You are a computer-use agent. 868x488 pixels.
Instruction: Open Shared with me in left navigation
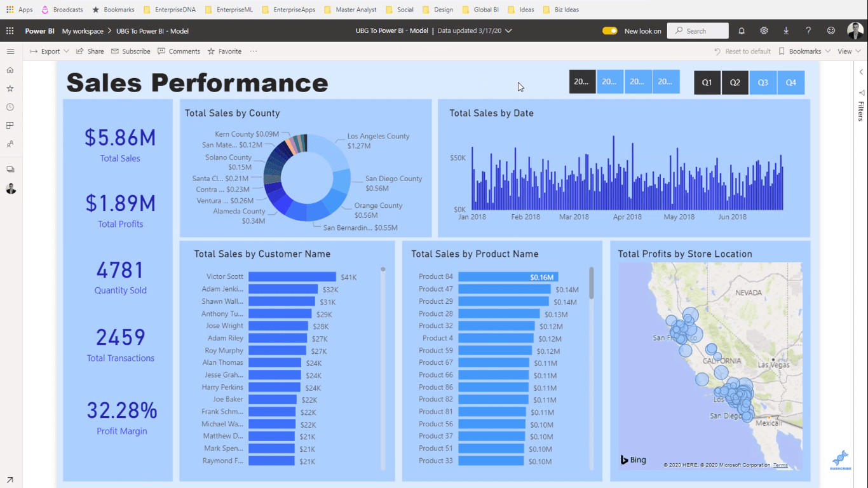click(10, 144)
